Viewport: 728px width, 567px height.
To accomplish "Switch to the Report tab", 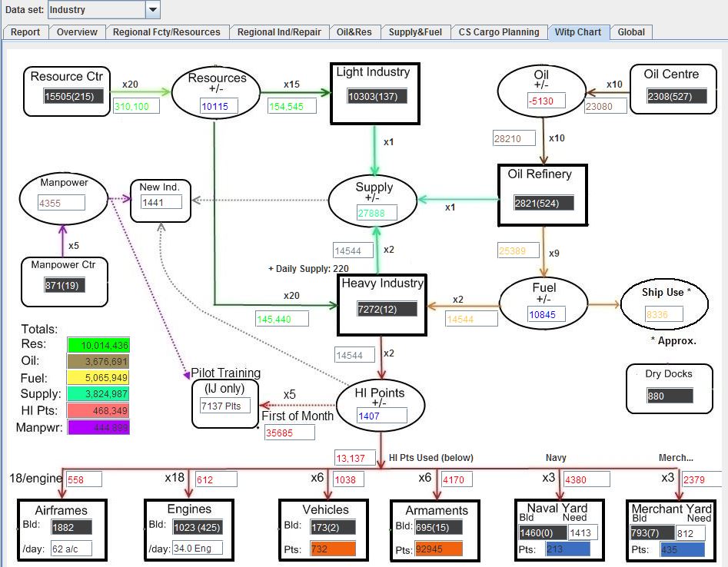I will click(x=25, y=32).
